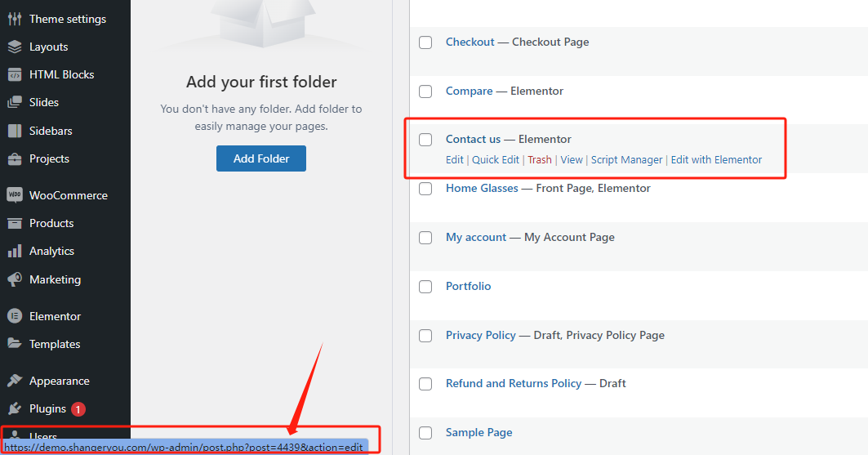Click the Plugins plug icon

(x=15, y=408)
